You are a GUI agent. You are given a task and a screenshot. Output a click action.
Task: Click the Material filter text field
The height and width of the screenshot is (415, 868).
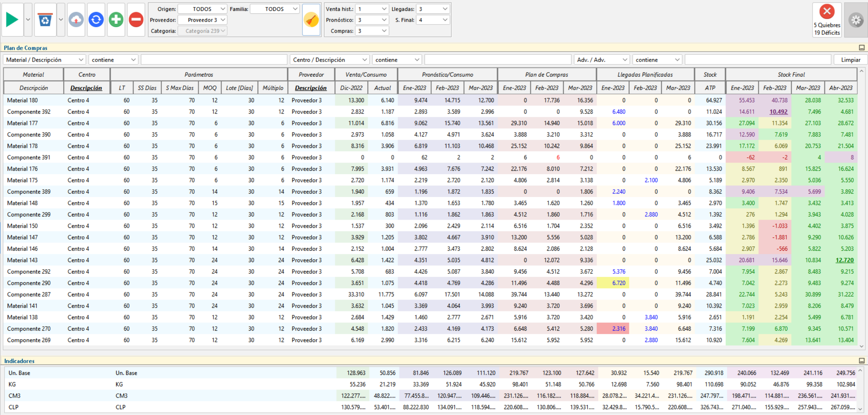214,60
